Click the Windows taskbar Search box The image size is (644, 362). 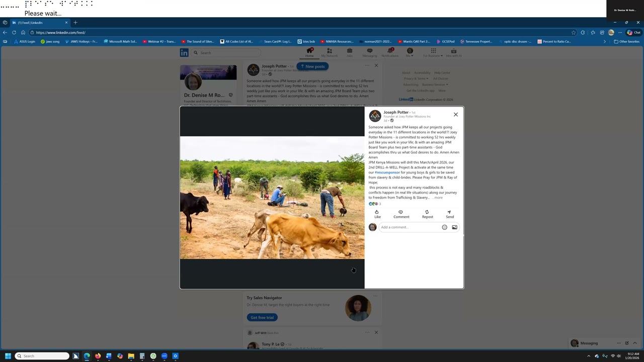point(42,356)
